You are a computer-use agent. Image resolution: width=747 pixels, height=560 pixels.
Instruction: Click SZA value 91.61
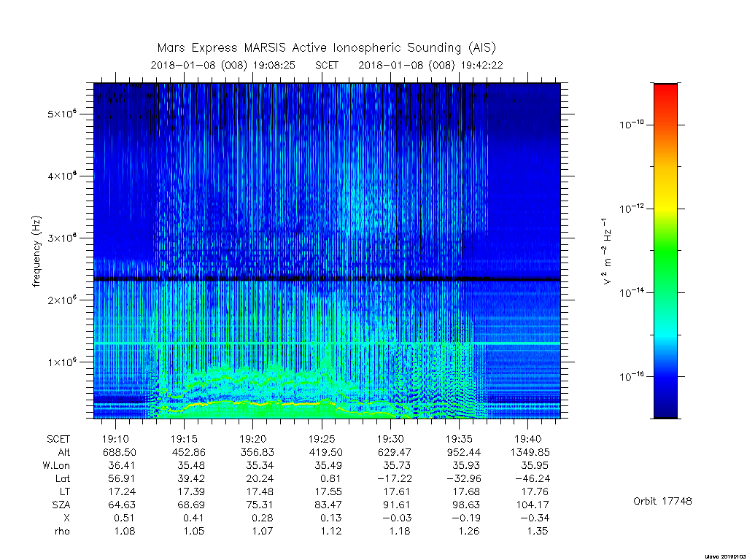(397, 505)
